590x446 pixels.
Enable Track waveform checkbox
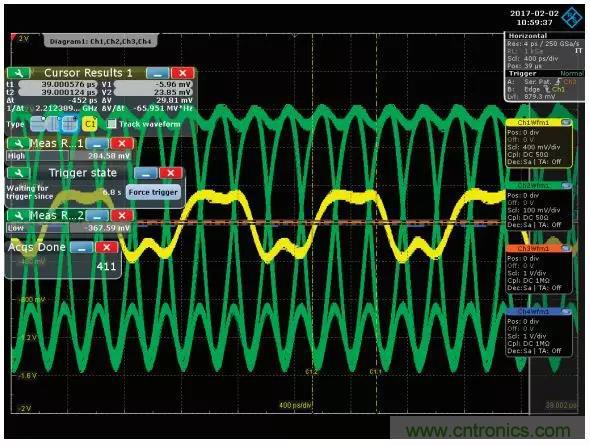(111, 124)
